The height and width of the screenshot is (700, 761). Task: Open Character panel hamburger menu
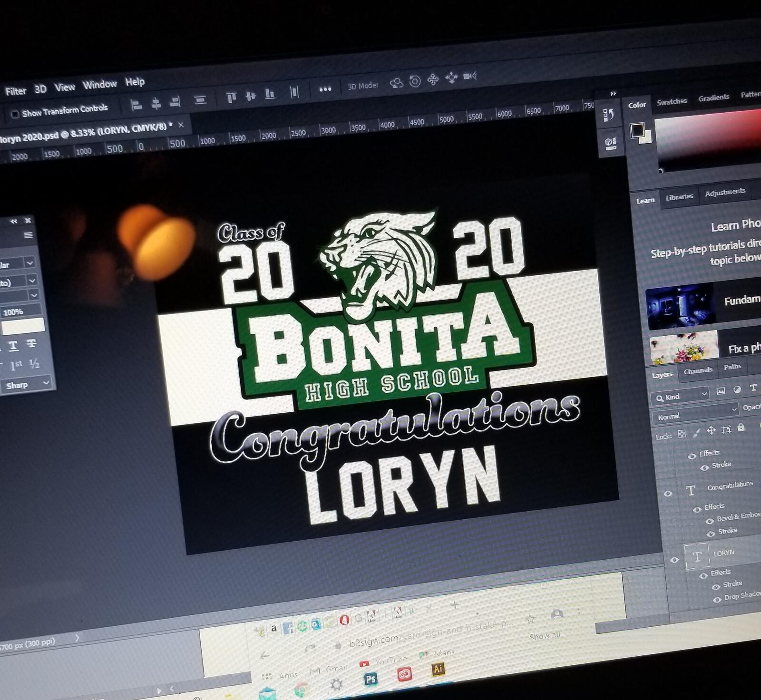[x=28, y=235]
